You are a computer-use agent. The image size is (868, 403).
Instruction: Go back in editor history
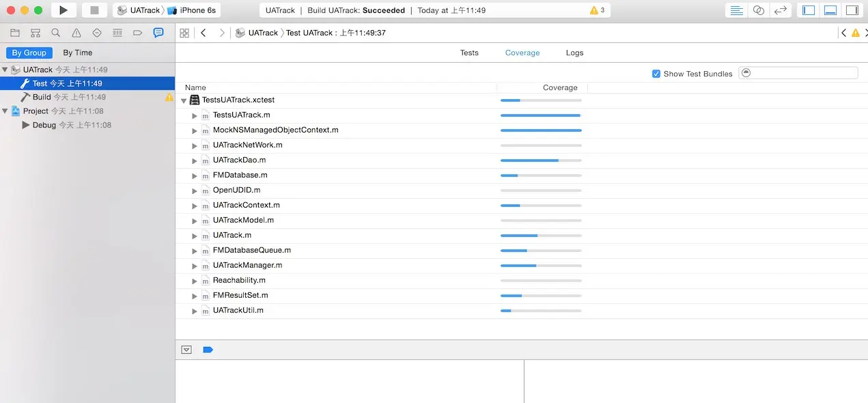coord(204,33)
